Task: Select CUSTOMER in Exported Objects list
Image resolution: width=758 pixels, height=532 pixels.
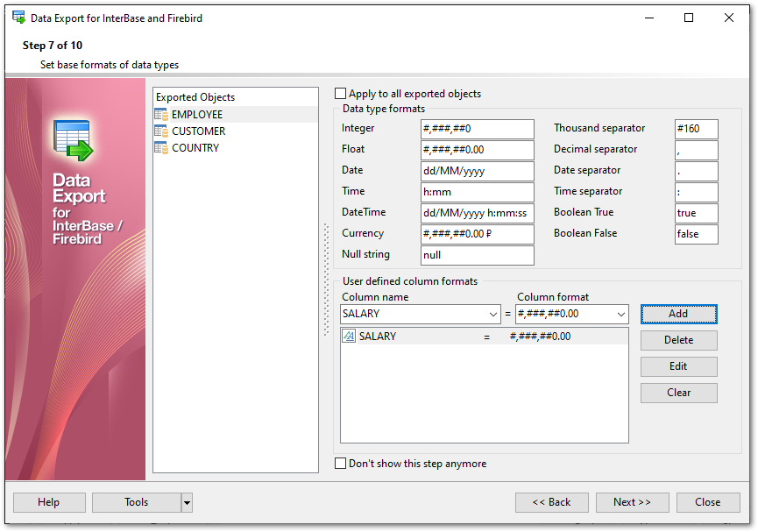Action: click(x=198, y=131)
